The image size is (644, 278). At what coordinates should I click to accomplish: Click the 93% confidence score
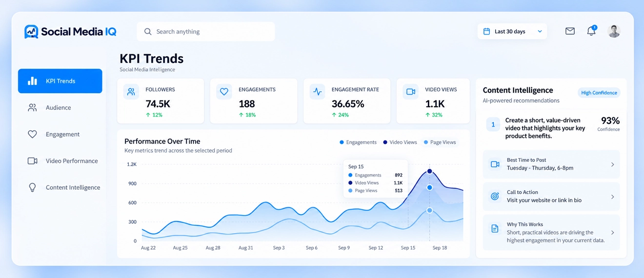coord(610,120)
